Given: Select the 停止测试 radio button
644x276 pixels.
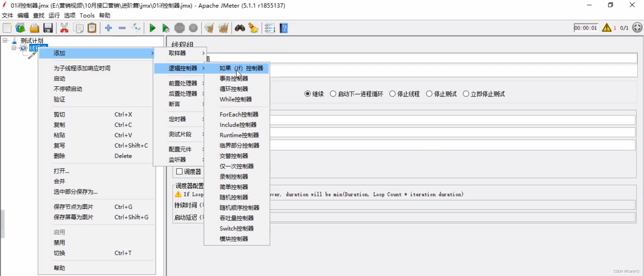Looking at the screenshot, I should (x=429, y=94).
